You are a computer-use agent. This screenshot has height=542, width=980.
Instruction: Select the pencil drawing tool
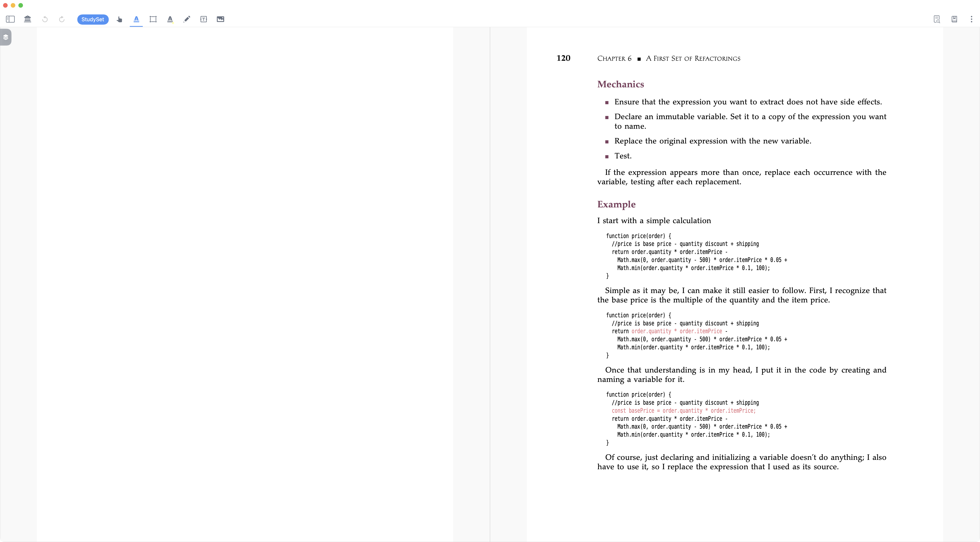187,19
